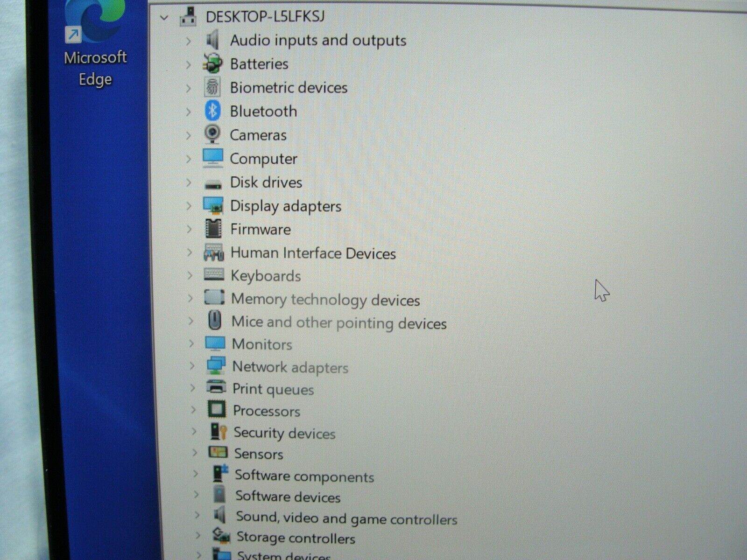Select Human Interface Devices entry
Screen dimensions: 747x560
tap(313, 253)
